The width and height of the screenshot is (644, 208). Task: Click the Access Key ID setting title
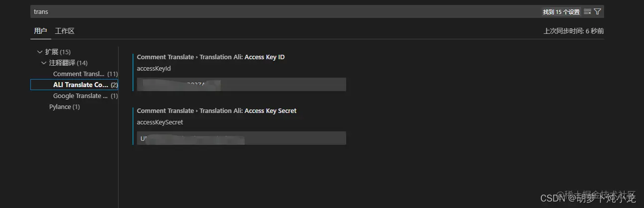(211, 57)
